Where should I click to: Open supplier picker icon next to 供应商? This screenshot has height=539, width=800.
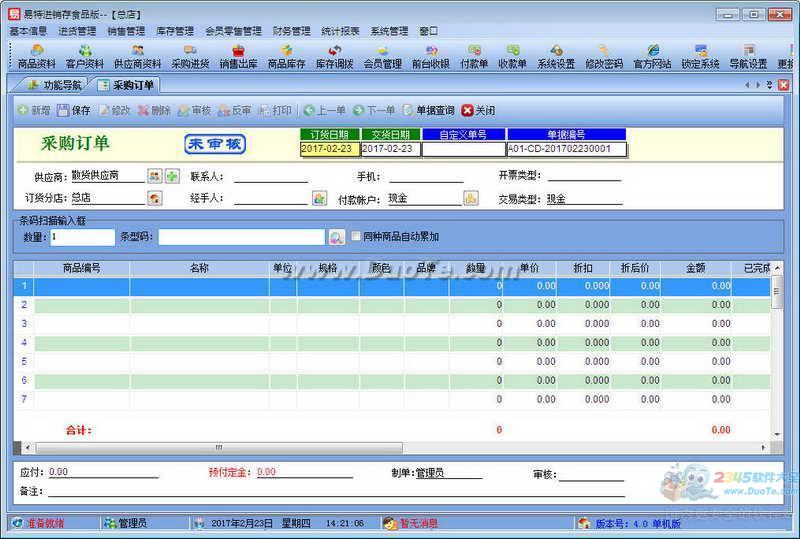click(155, 176)
